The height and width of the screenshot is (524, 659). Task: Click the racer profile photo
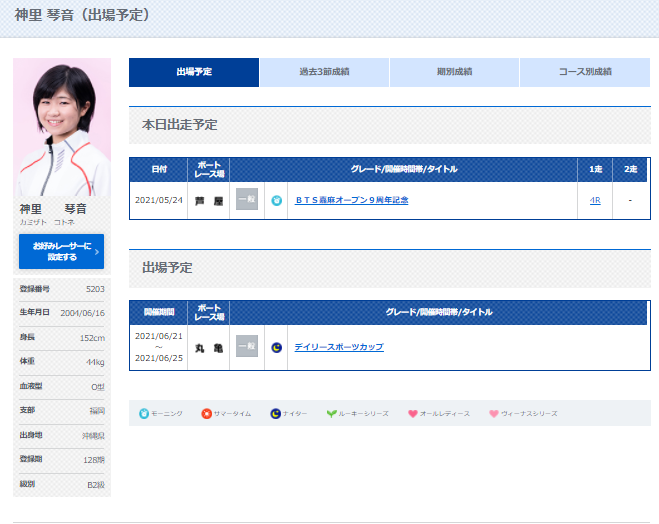pos(62,128)
